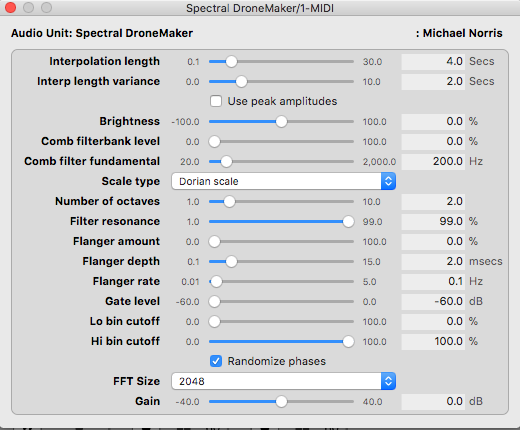Click the Gain slider knob
The width and height of the screenshot is (520, 430).
pyautogui.click(x=281, y=401)
